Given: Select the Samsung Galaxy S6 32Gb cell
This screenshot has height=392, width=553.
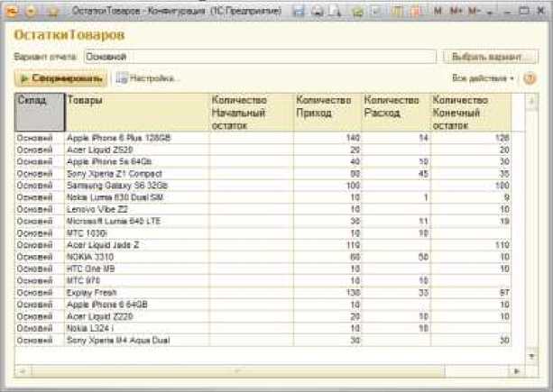Looking at the screenshot, I should coord(137,186).
